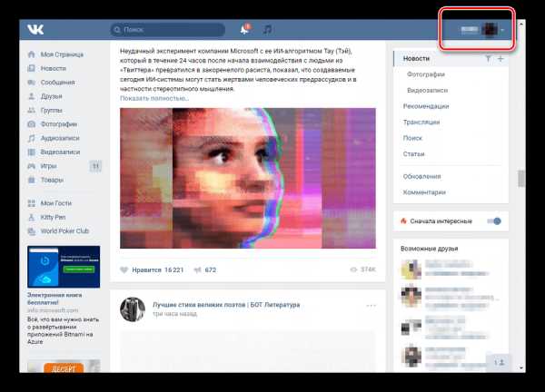The image size is (545, 392).
Task: Click the VK logo in header
Action: click(x=35, y=30)
